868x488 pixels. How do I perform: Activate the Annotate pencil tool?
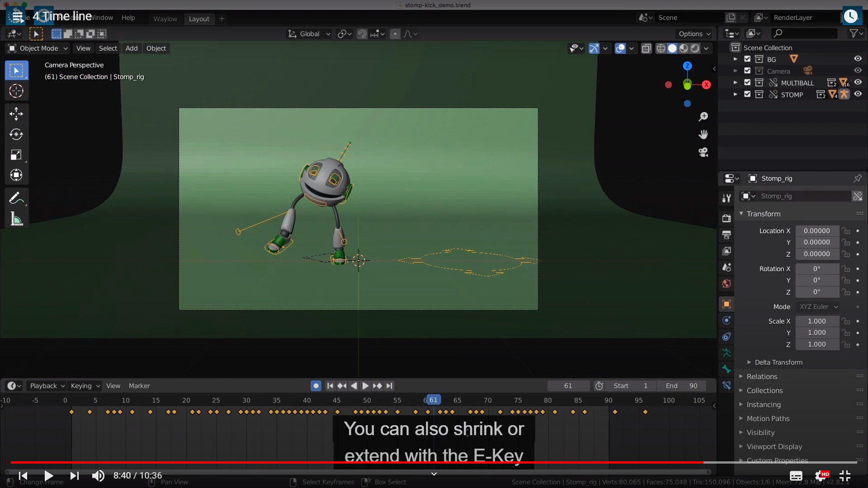tap(15, 198)
